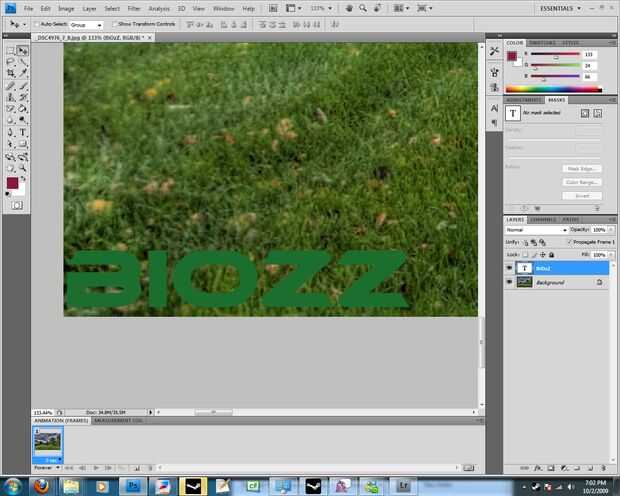
Task: Click the foreground color swatch in toolbox
Action: [12, 183]
